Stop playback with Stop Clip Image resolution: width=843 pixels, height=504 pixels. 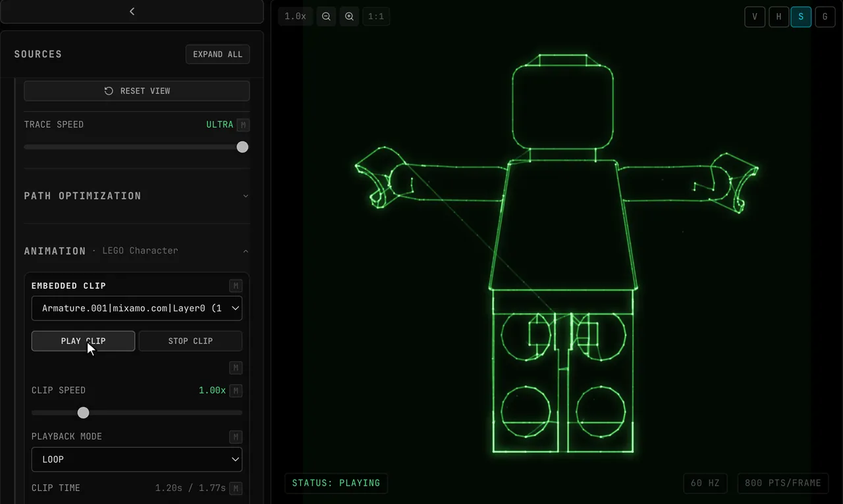190,341
